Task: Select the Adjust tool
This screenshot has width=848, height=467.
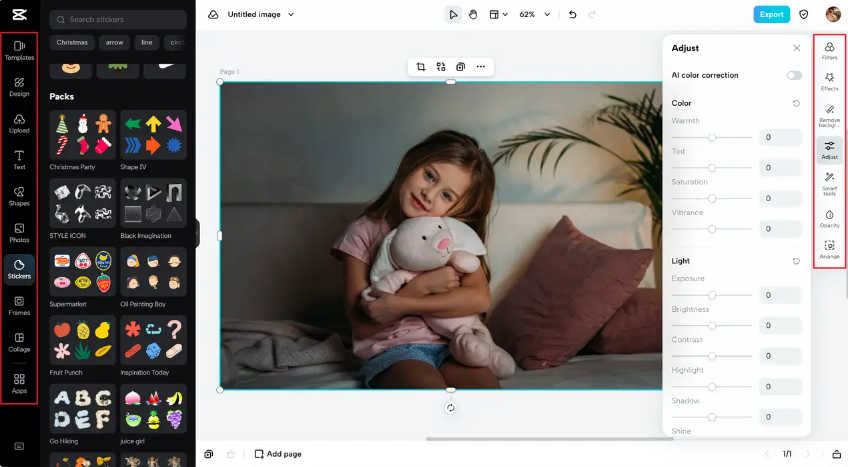Action: 830,150
